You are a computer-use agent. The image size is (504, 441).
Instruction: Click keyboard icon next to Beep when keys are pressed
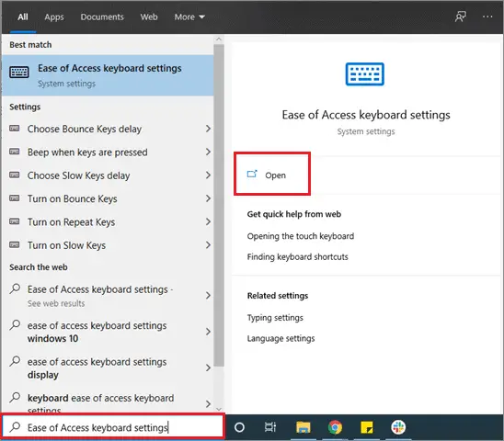14,152
